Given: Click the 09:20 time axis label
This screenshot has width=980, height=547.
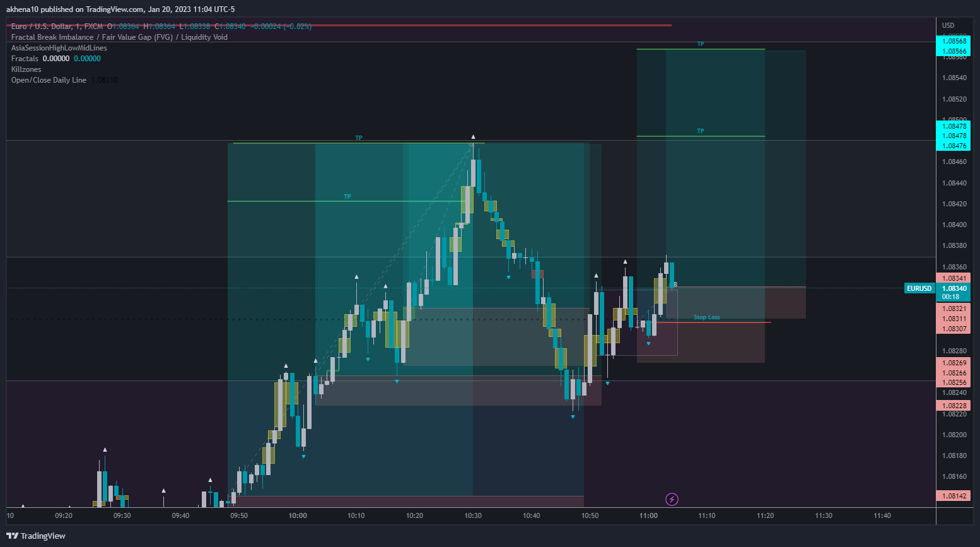Looking at the screenshot, I should click(64, 515).
